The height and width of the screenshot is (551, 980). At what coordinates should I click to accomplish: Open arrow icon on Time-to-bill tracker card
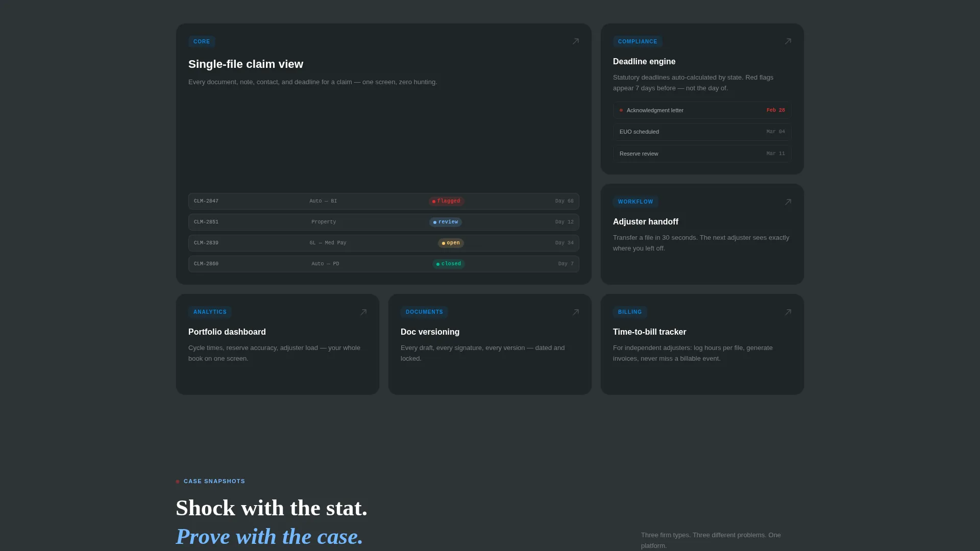pyautogui.click(x=788, y=312)
